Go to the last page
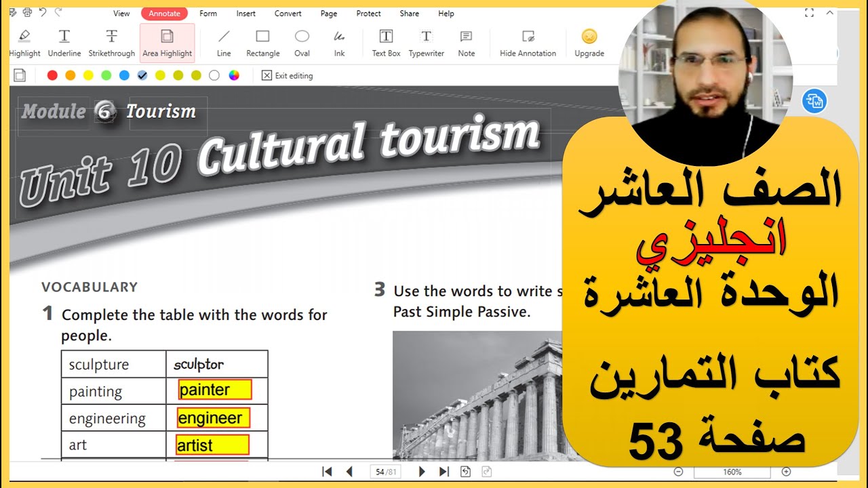868x488 pixels. pyautogui.click(x=444, y=472)
